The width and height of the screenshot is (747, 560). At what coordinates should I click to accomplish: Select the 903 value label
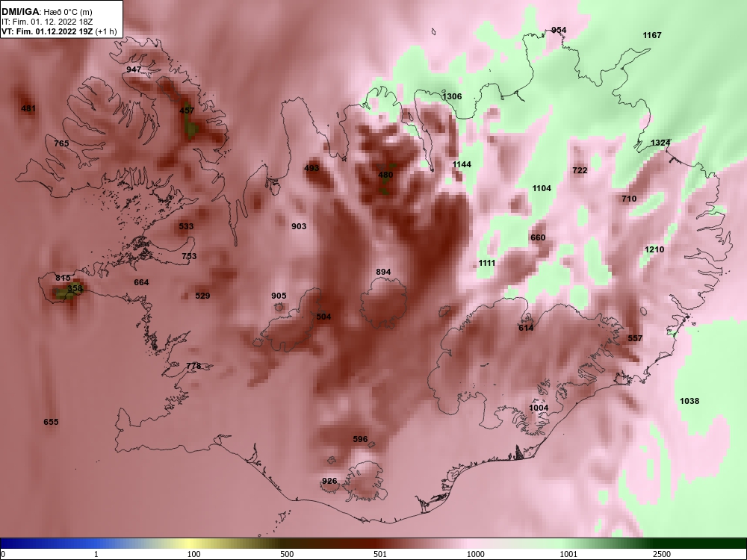(299, 226)
